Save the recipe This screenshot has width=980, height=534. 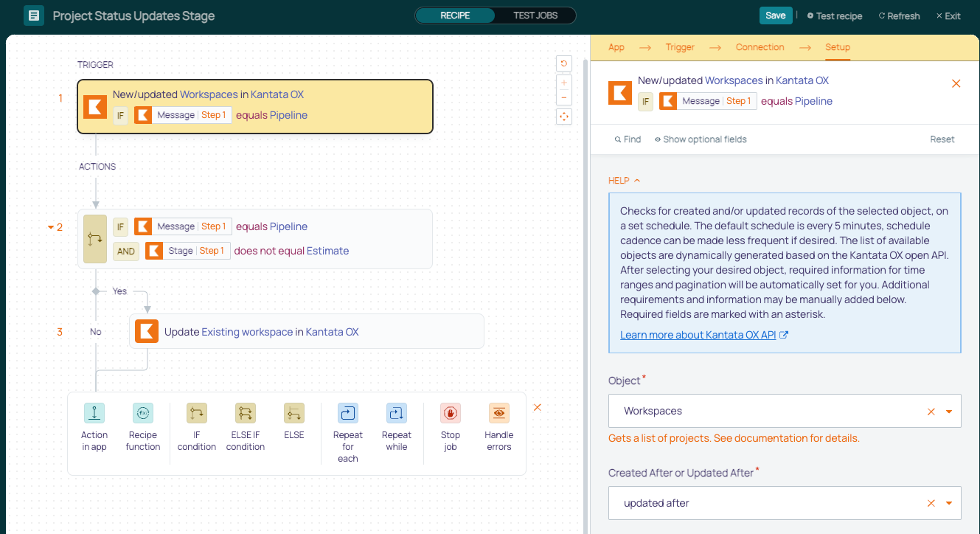click(x=776, y=15)
